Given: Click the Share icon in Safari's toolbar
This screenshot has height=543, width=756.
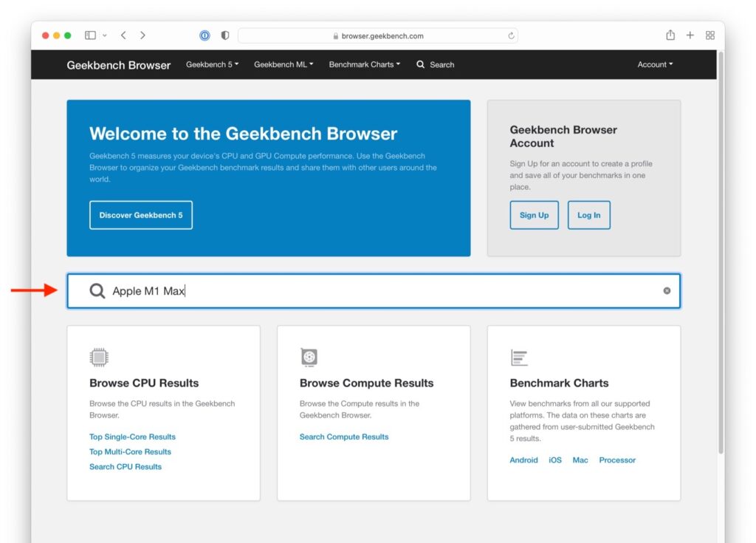Looking at the screenshot, I should (x=670, y=35).
